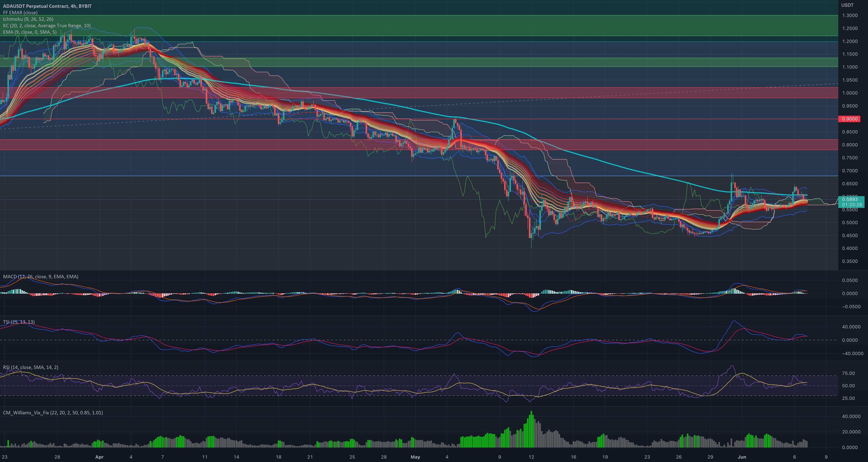
Task: Click the May label on the time axis
Action: coord(415,457)
